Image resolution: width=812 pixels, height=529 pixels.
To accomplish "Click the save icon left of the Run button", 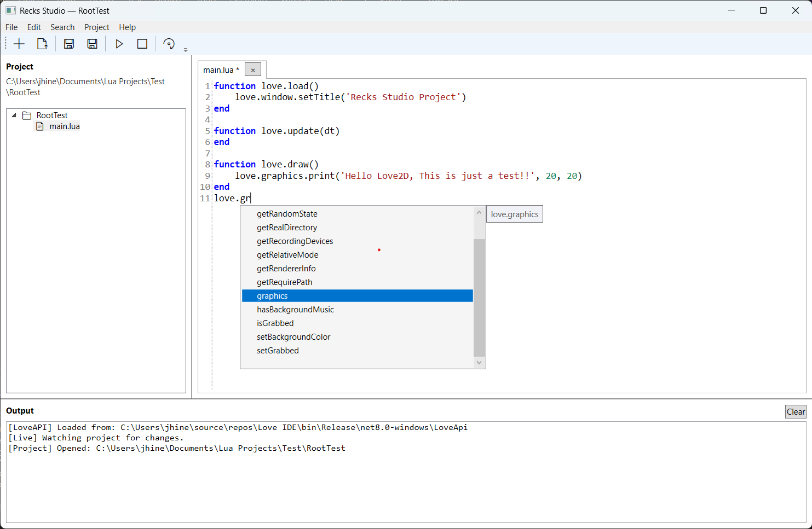I will pos(93,44).
